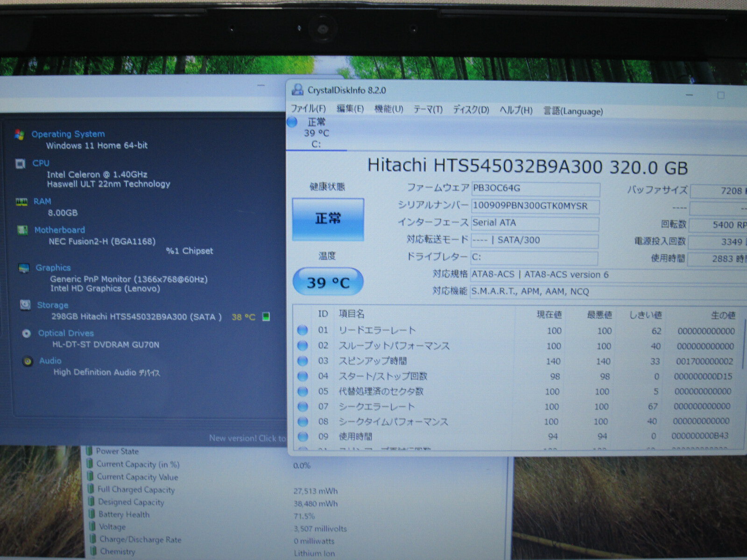
Task: Click the Storage drive icon in Speccy
Action: (x=25, y=305)
